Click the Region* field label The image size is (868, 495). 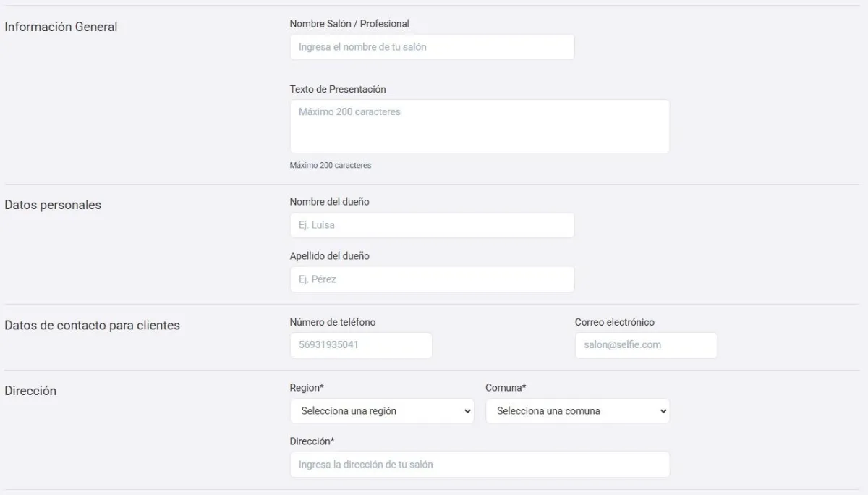pyautogui.click(x=307, y=388)
